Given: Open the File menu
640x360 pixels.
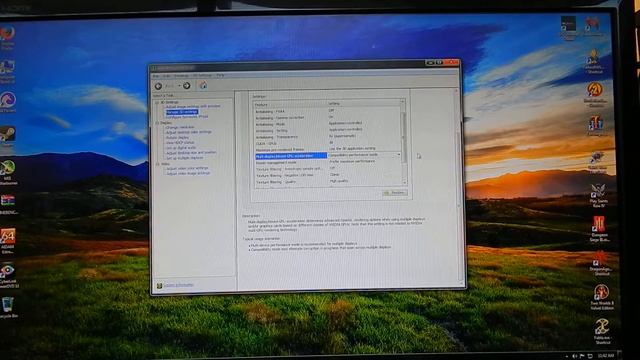Looking at the screenshot, I should pyautogui.click(x=156, y=76).
